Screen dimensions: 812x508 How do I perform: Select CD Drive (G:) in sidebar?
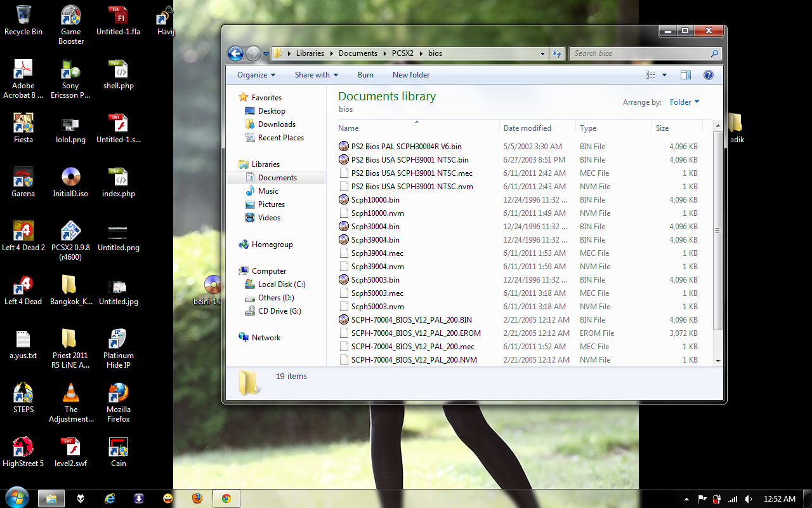(279, 311)
